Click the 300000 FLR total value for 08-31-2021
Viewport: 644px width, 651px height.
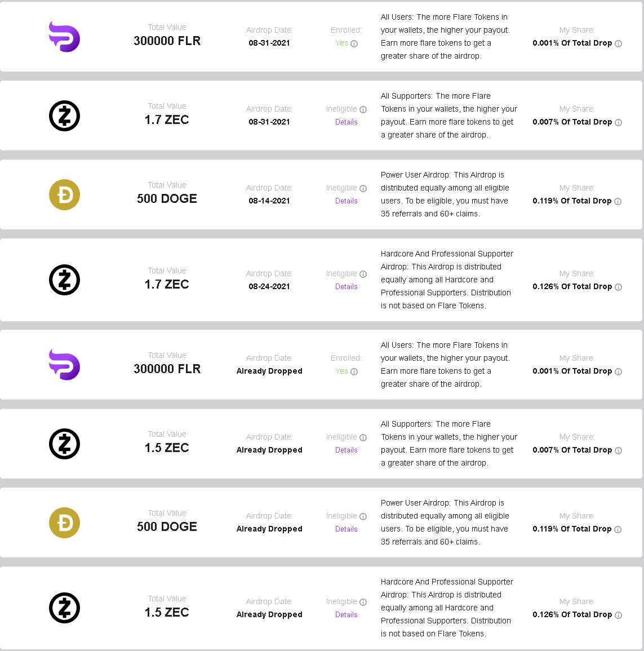point(167,41)
